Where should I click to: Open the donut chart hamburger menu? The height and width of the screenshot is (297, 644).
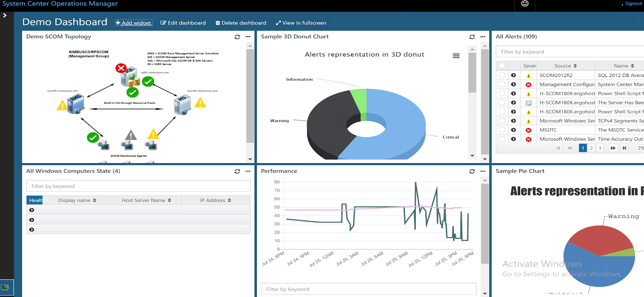(456, 56)
